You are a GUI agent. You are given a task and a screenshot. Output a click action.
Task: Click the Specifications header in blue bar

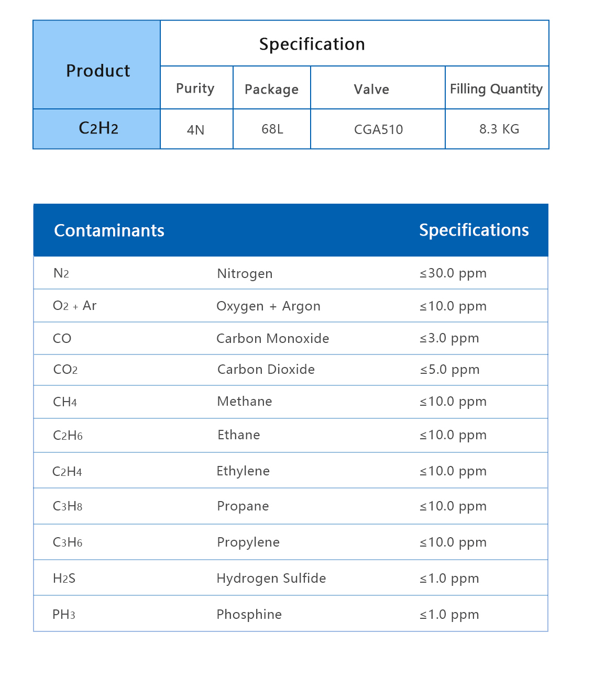(x=474, y=230)
